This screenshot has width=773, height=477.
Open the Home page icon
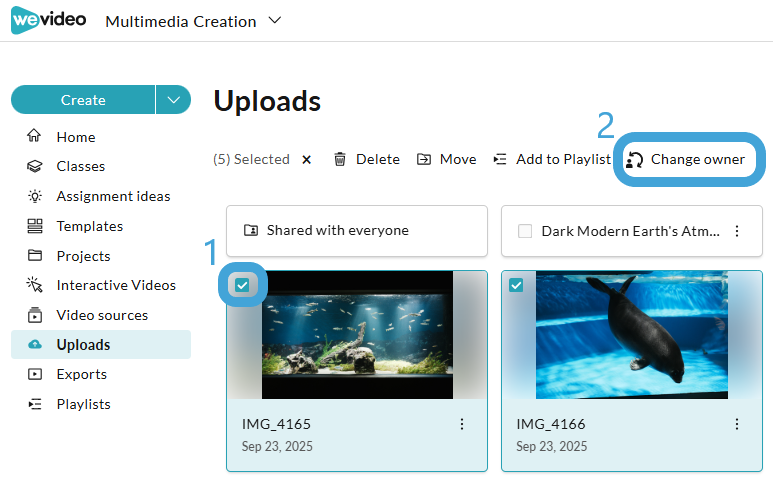34,136
